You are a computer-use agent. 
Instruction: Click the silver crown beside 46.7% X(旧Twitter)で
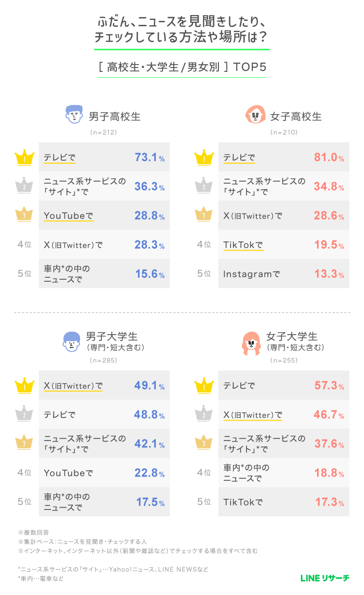pos(204,414)
